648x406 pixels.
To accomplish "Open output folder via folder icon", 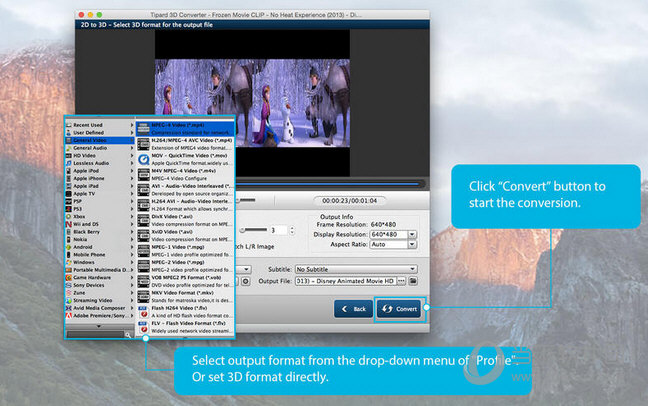I will coord(413,281).
